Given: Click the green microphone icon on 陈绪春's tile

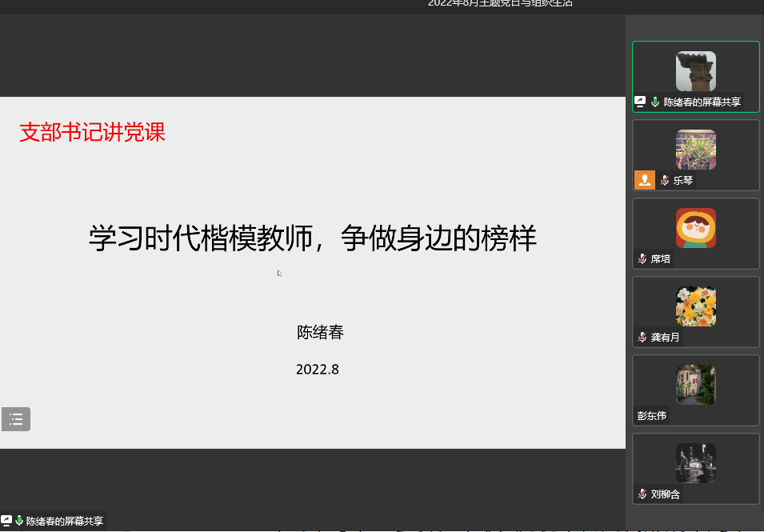Looking at the screenshot, I should click(655, 102).
